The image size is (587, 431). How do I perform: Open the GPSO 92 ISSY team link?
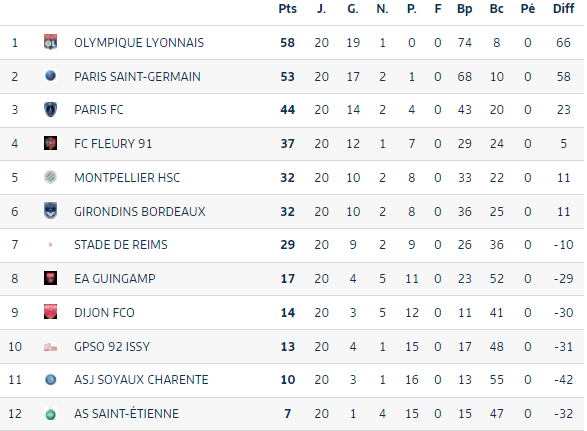[x=112, y=346]
